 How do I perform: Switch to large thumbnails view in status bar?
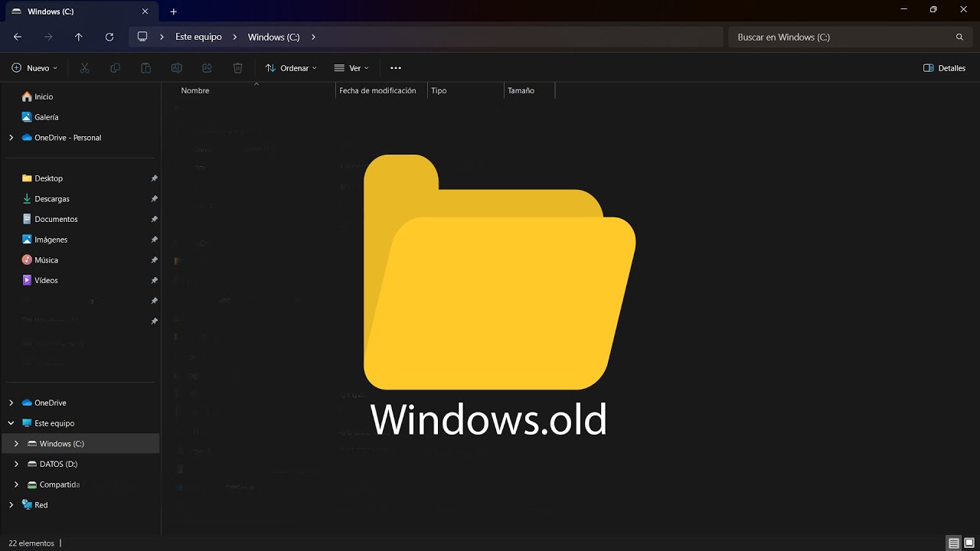tap(969, 543)
